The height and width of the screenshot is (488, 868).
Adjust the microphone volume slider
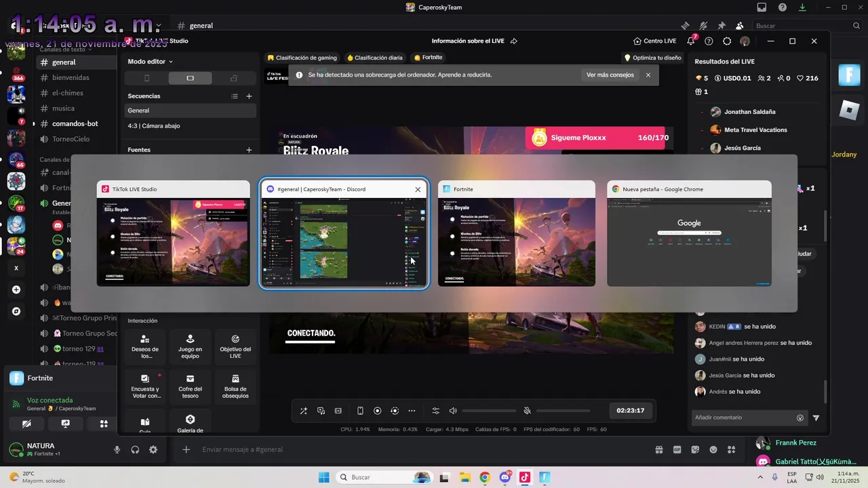pos(563,411)
